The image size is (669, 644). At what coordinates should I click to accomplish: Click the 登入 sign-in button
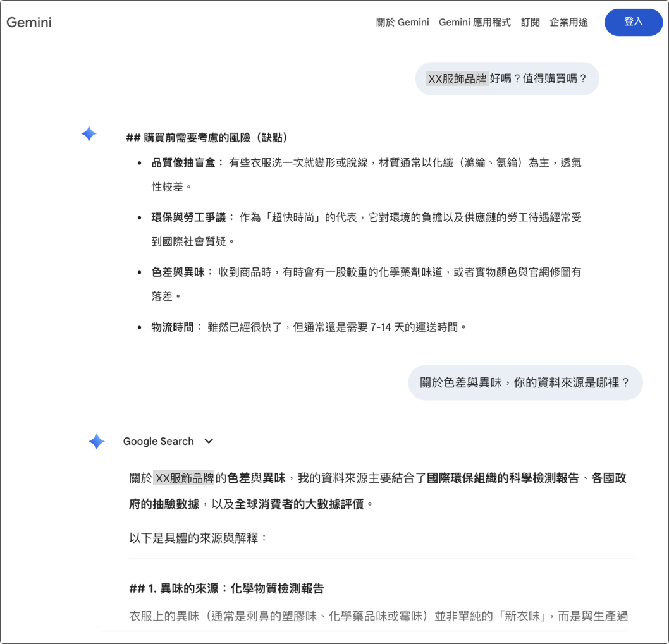pyautogui.click(x=633, y=22)
